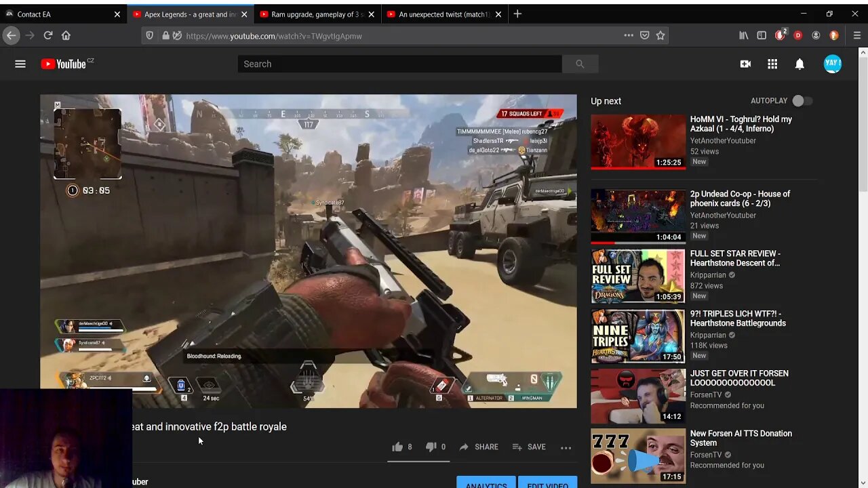This screenshot has width=868, height=488.
Task: Open a new browser tab
Action: click(517, 14)
